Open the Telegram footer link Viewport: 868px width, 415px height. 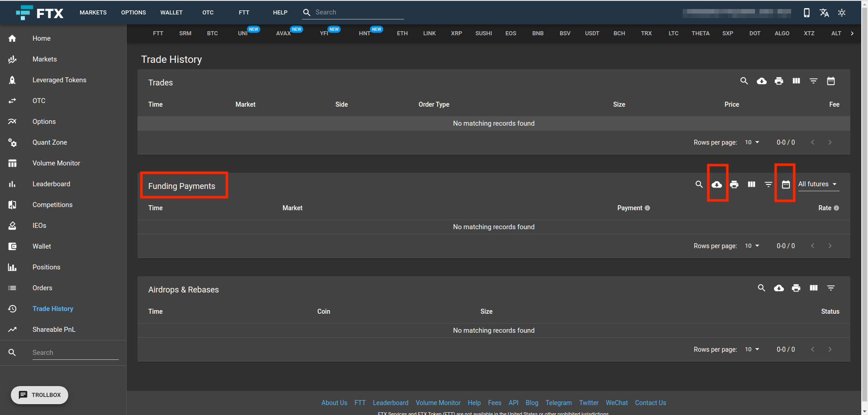(558, 403)
